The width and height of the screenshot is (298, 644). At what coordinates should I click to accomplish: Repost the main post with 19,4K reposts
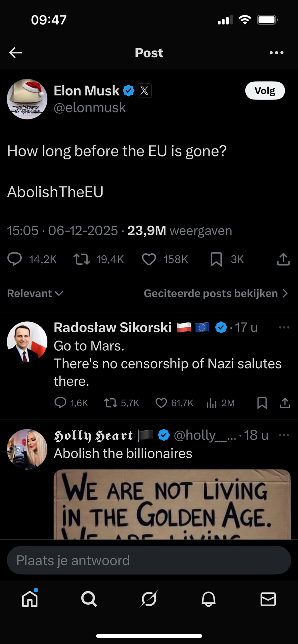coord(82,259)
